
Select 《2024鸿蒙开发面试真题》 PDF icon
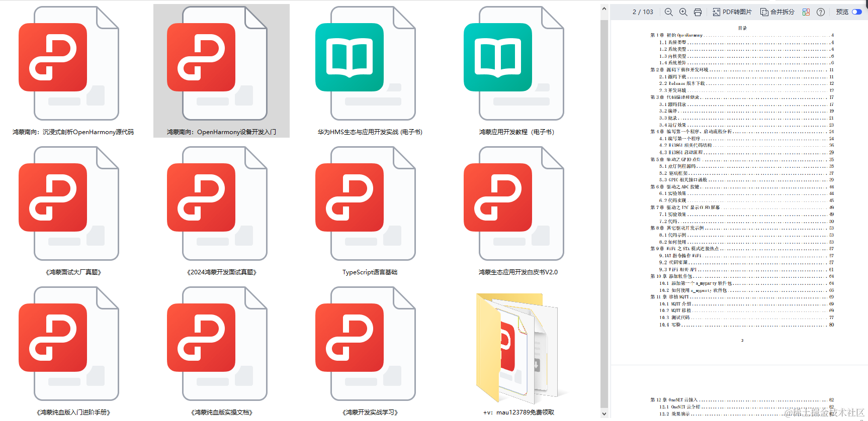coord(217,203)
